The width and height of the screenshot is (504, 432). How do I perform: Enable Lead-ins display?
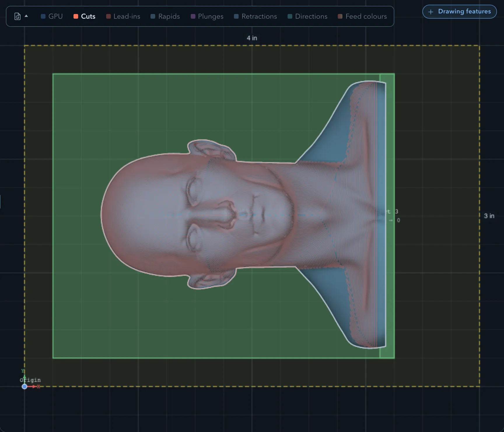click(123, 16)
